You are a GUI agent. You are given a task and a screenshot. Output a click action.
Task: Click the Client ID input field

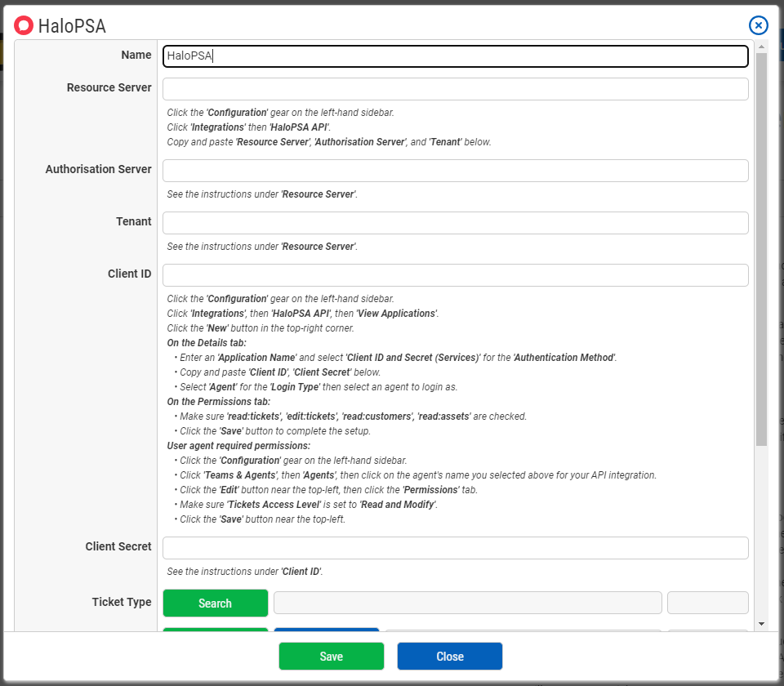[x=455, y=275]
